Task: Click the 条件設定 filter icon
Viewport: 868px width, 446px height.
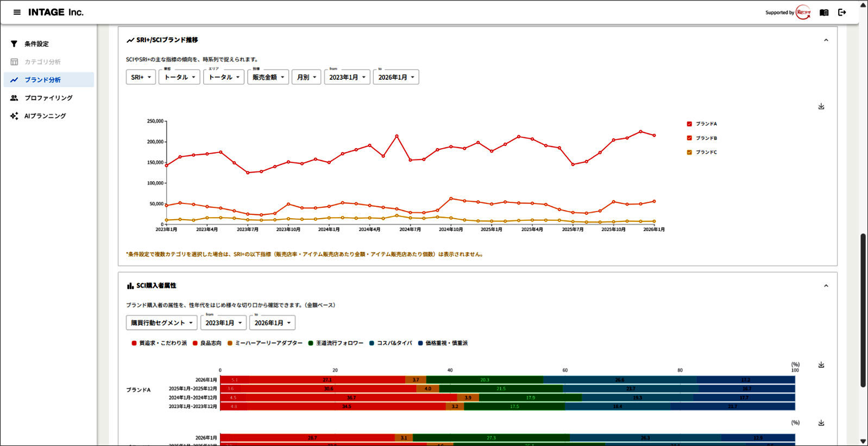Action: (x=14, y=44)
